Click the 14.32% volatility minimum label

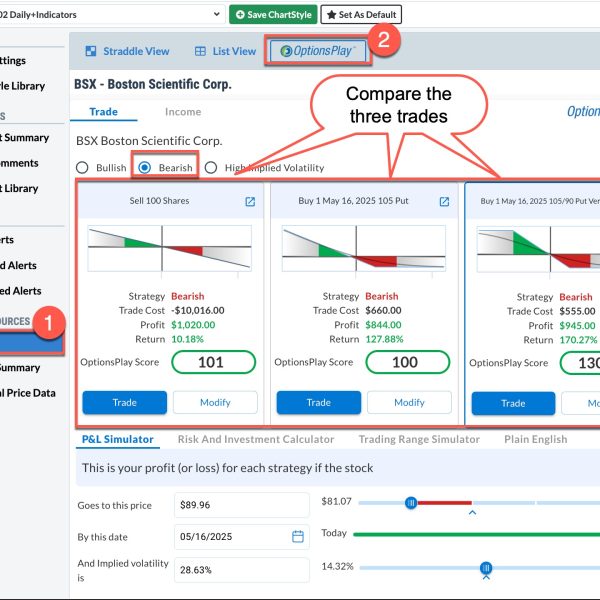pos(337,566)
